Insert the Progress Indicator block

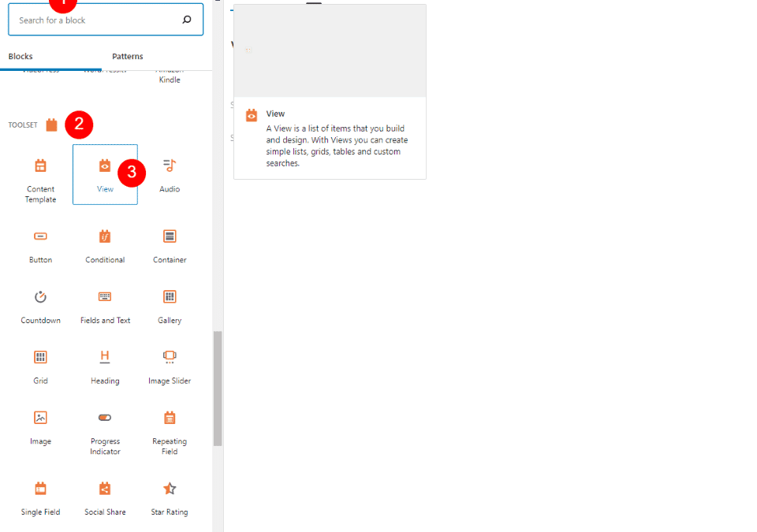click(x=105, y=433)
